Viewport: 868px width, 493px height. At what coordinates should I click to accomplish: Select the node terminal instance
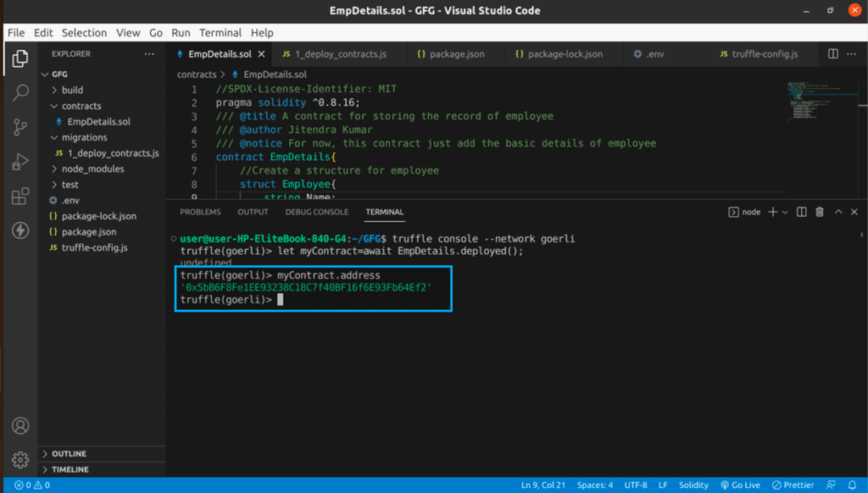click(x=744, y=212)
